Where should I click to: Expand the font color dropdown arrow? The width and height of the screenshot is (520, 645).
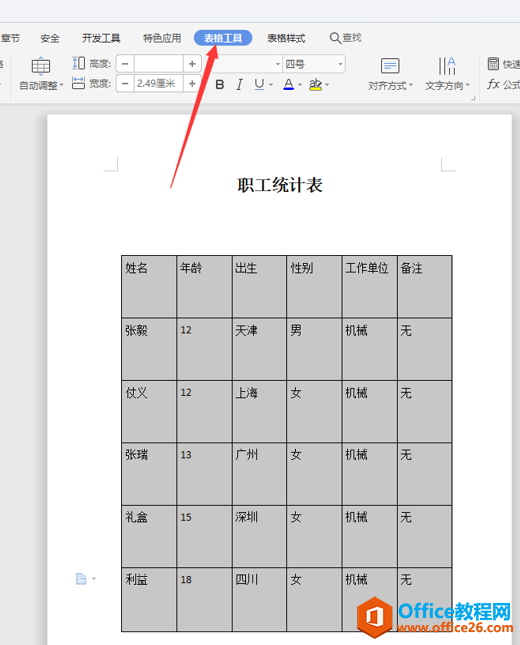coord(300,85)
